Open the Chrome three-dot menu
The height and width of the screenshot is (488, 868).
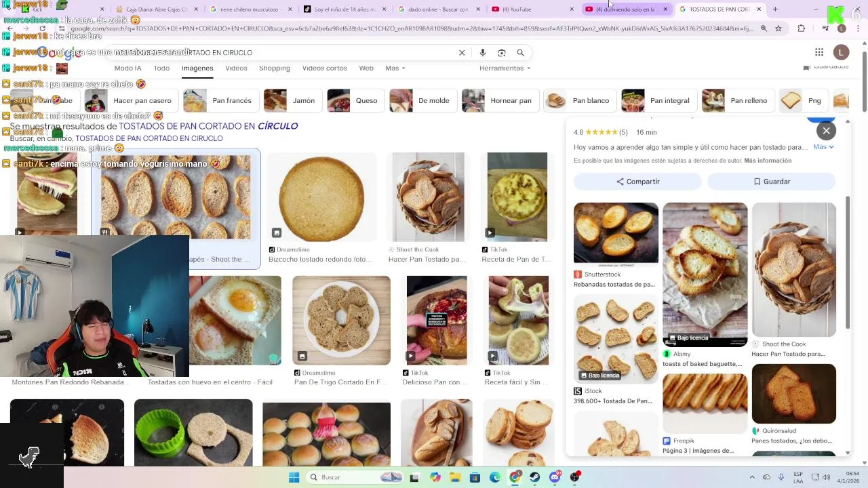click(x=858, y=28)
